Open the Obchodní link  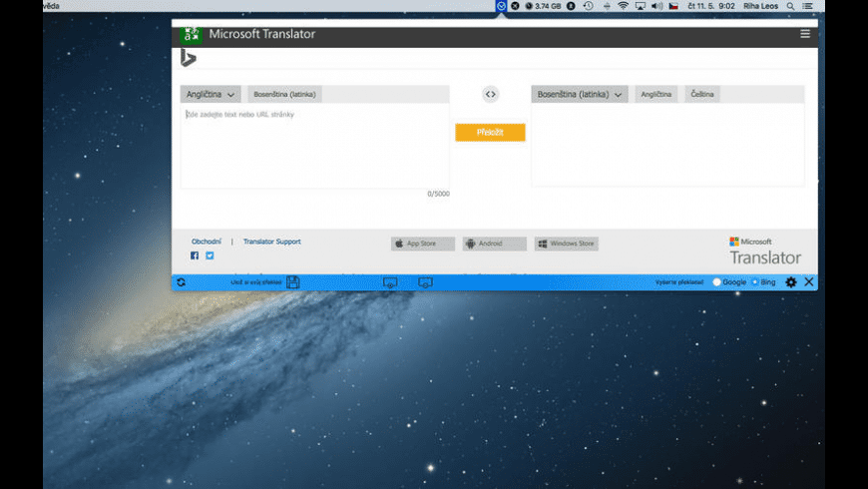pyautogui.click(x=206, y=242)
